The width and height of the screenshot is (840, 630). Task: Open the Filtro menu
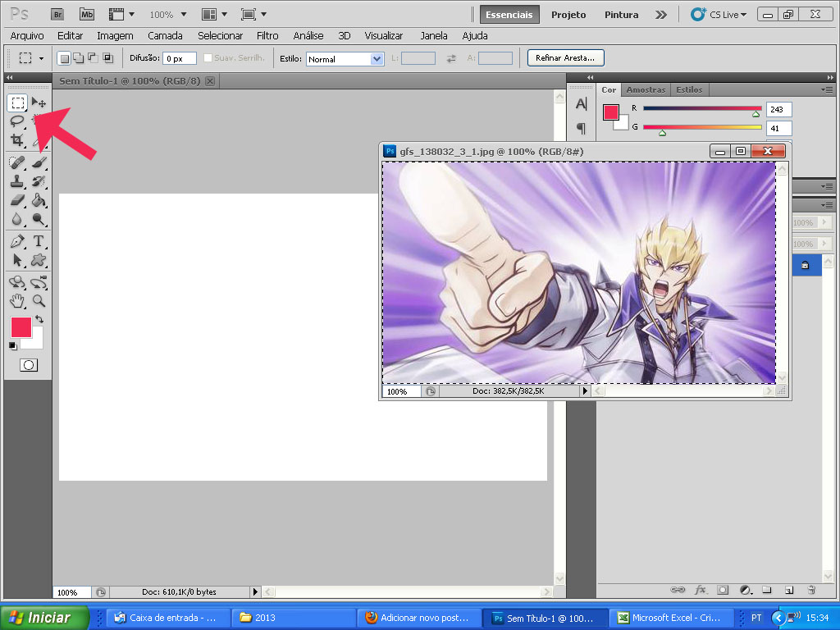click(267, 36)
